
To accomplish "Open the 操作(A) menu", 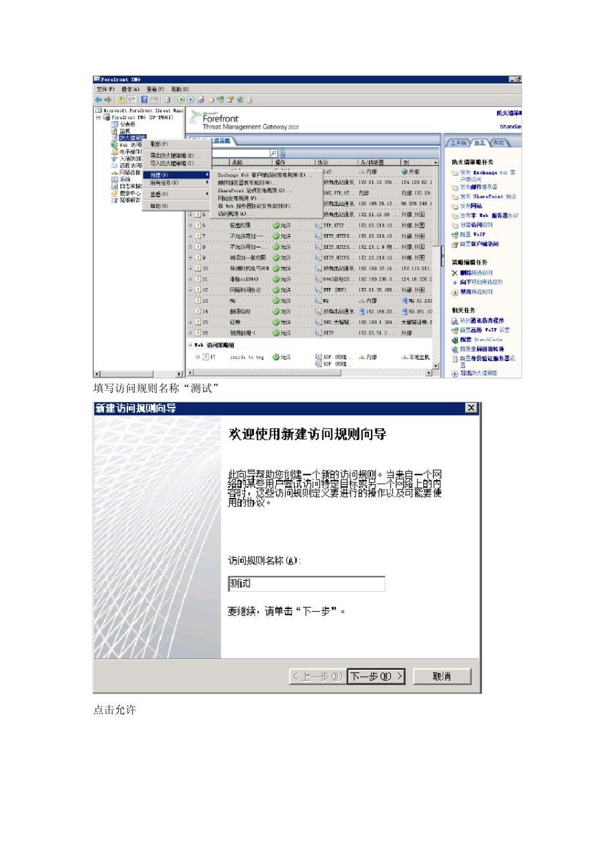I will pos(131,89).
